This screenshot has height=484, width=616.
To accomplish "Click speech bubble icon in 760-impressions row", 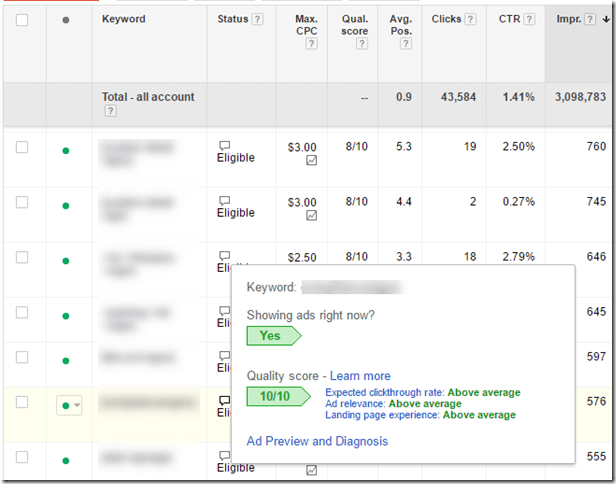I will pyautogui.click(x=224, y=144).
